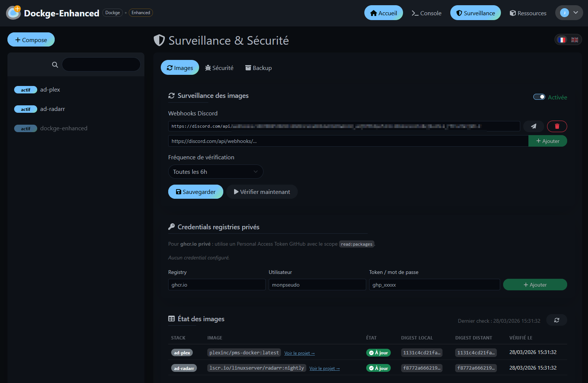Image resolution: width=588 pixels, height=383 pixels.
Task: Click the sidebar search magnifier icon
Action: tap(55, 65)
